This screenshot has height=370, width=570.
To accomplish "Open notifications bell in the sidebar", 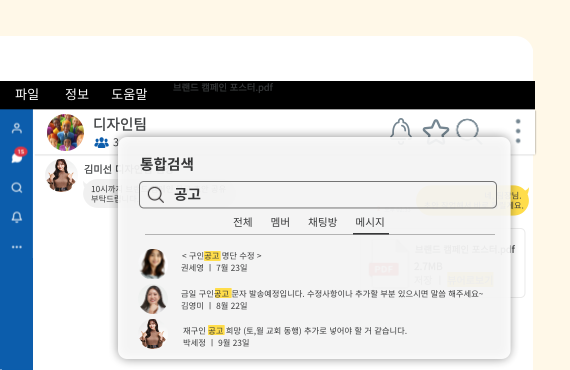I will click(17, 217).
